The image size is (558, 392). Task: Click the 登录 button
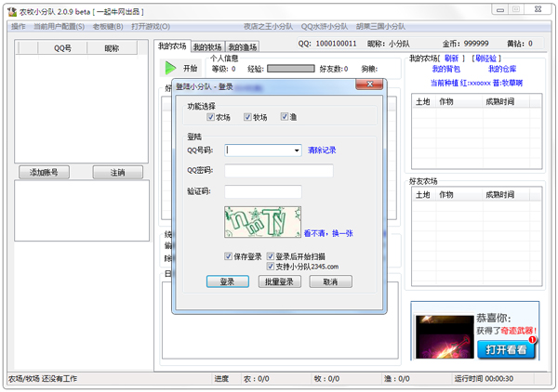click(x=228, y=281)
